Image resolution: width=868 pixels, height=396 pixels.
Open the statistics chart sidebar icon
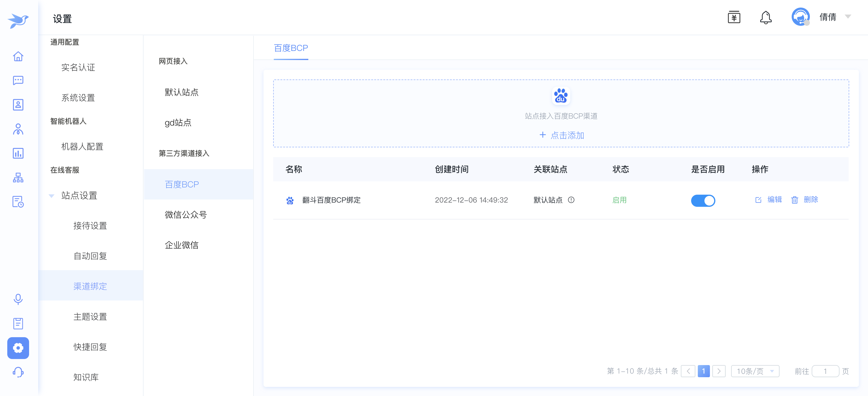(18, 153)
